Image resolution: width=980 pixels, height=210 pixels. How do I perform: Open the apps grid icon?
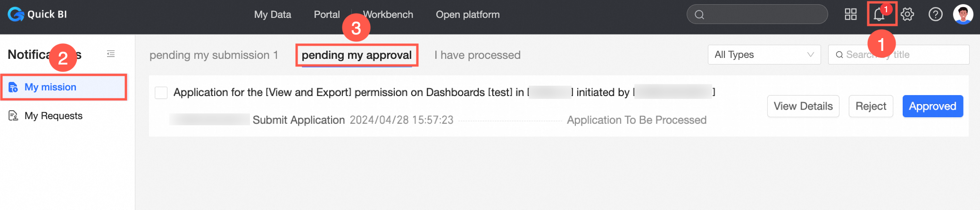coord(850,15)
